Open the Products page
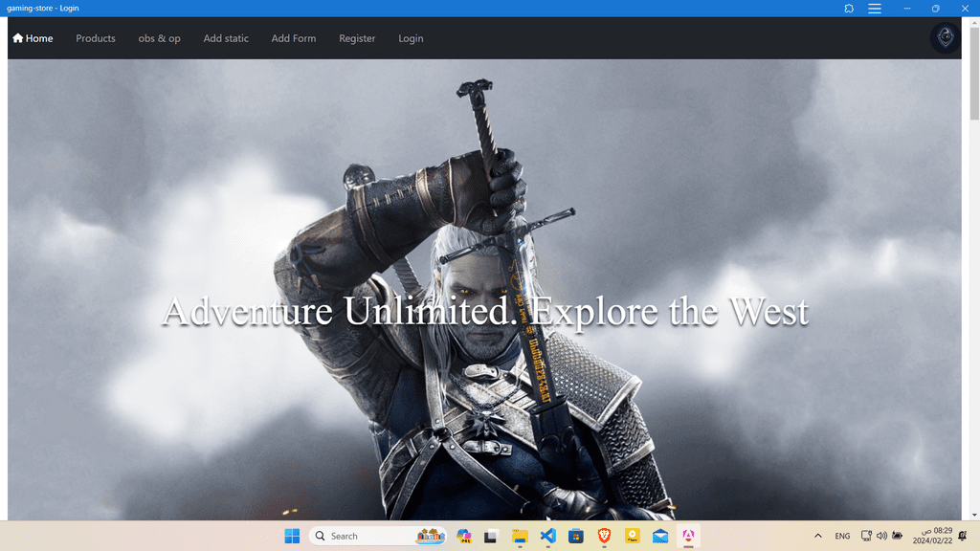 coord(96,38)
